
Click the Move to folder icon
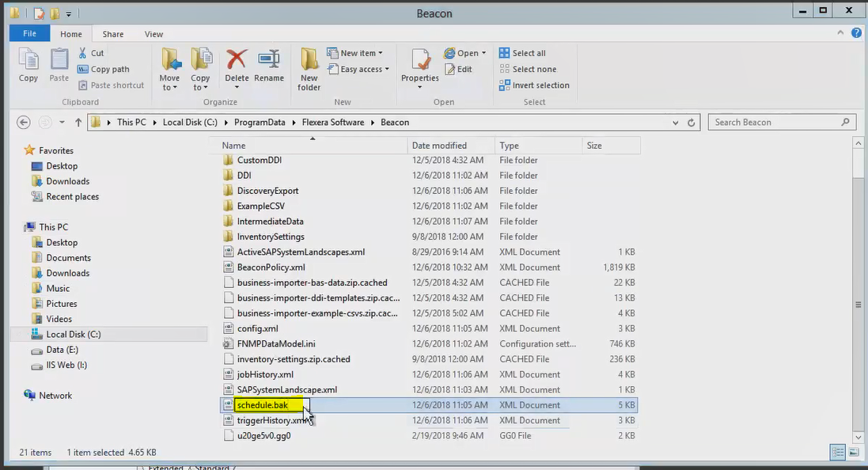170,59
